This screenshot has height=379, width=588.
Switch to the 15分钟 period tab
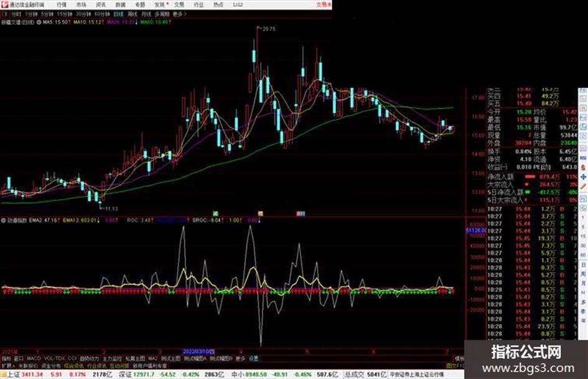(65, 14)
